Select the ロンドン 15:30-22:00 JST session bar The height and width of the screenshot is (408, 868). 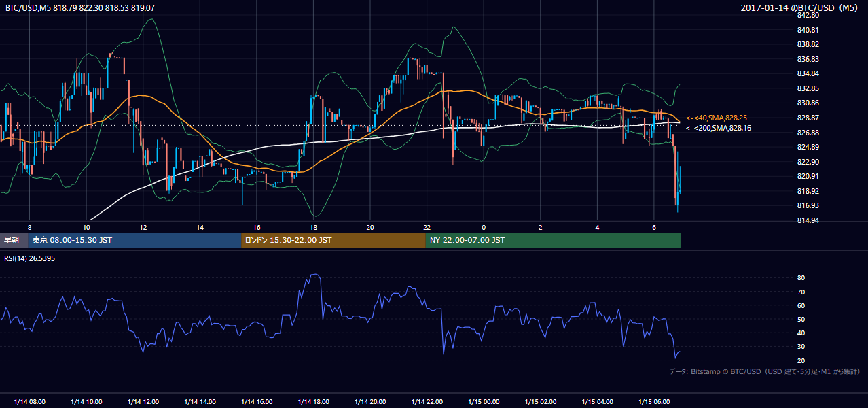[x=333, y=240]
